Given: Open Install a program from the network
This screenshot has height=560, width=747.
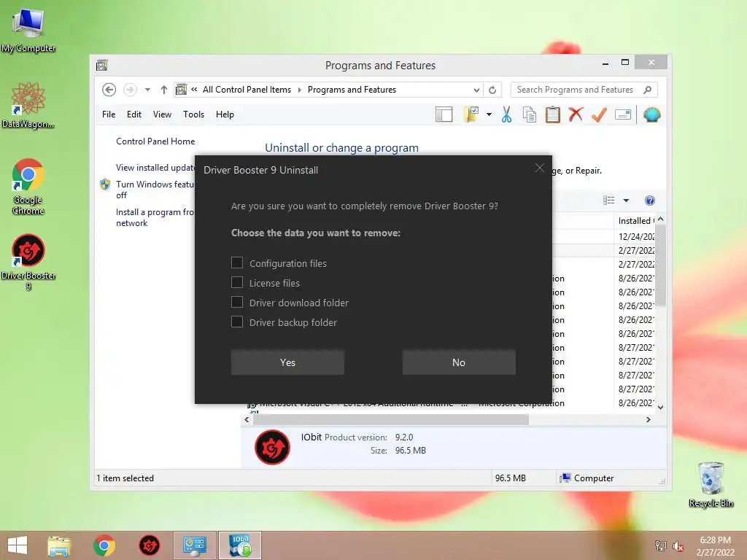Looking at the screenshot, I should pos(155,217).
